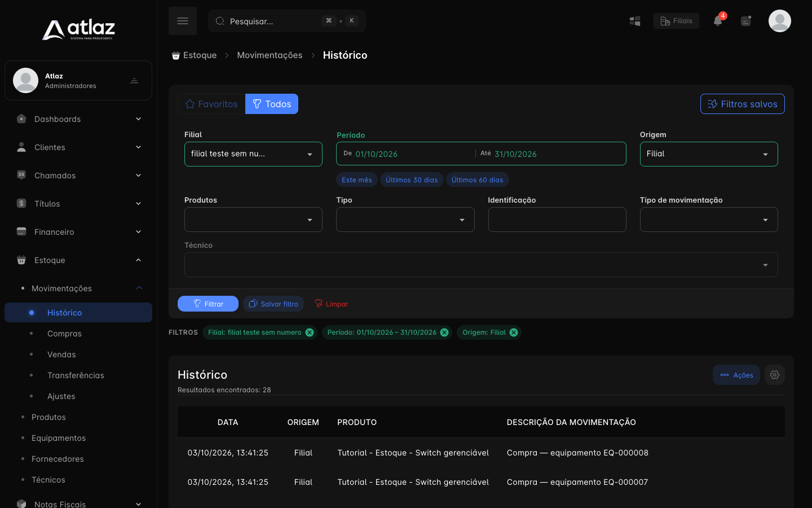
Task: Open the chat messages icon in header
Action: tap(746, 21)
